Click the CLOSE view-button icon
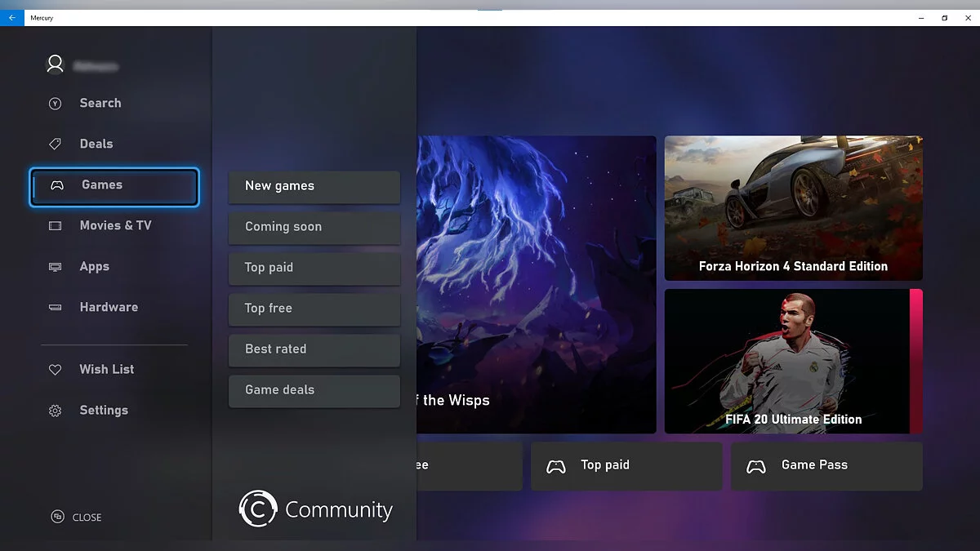The height and width of the screenshot is (551, 980). pyautogui.click(x=58, y=517)
